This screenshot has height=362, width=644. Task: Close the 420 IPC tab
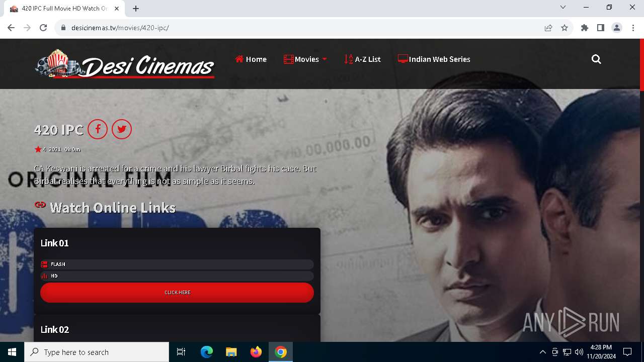117,9
